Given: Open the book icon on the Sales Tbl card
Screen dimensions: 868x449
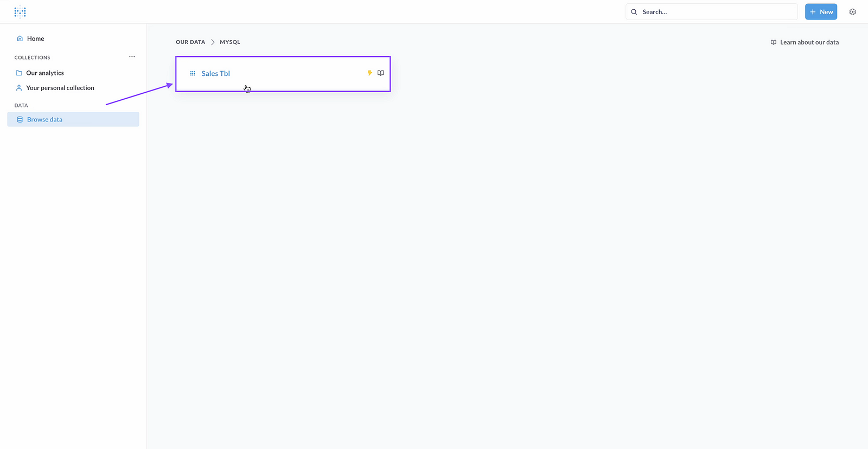Looking at the screenshot, I should (381, 73).
